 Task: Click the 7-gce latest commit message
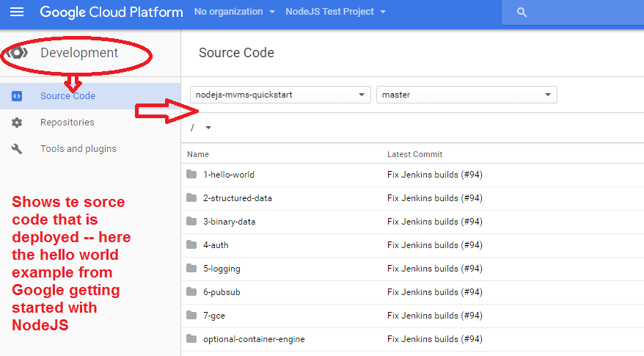(434, 316)
